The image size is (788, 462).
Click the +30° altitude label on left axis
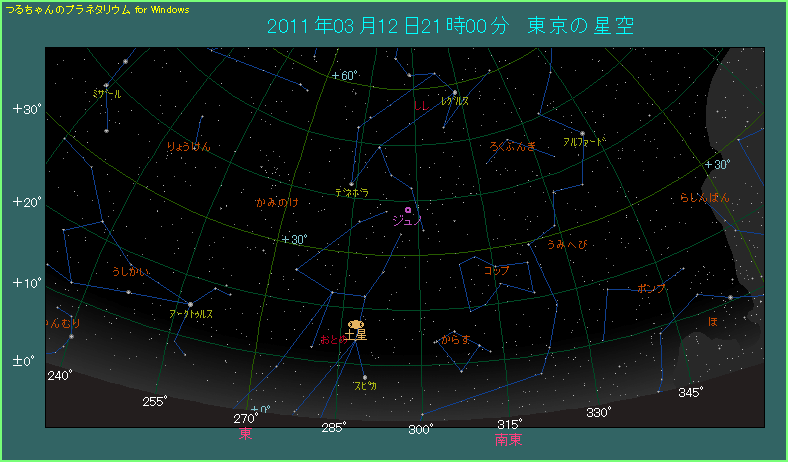(x=25, y=109)
